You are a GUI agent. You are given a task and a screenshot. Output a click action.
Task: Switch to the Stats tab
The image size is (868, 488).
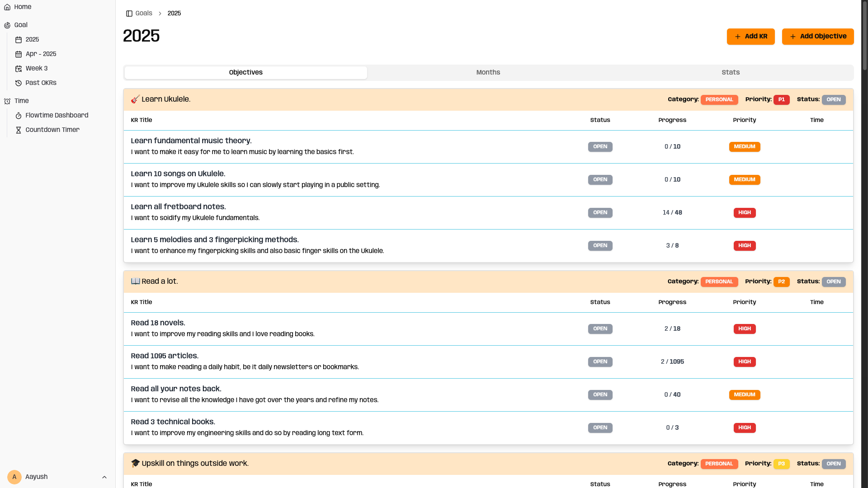(730, 73)
